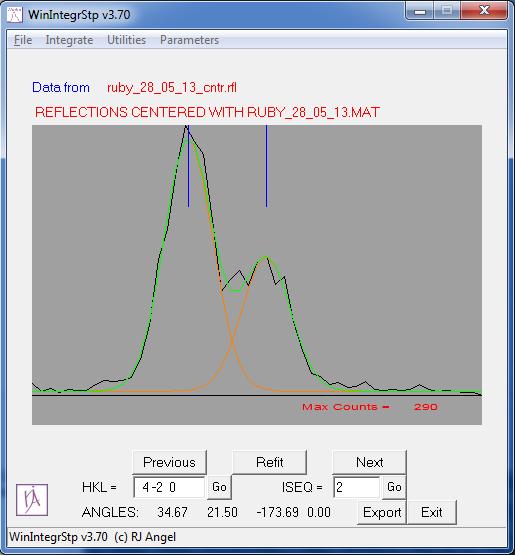Advance with the Next button
The image size is (515, 556).
(x=369, y=462)
